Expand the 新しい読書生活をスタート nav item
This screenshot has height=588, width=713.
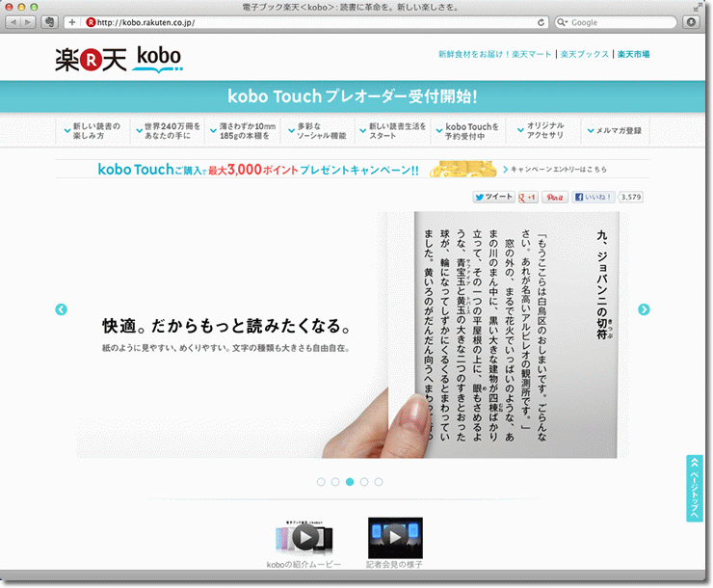pyautogui.click(x=393, y=131)
